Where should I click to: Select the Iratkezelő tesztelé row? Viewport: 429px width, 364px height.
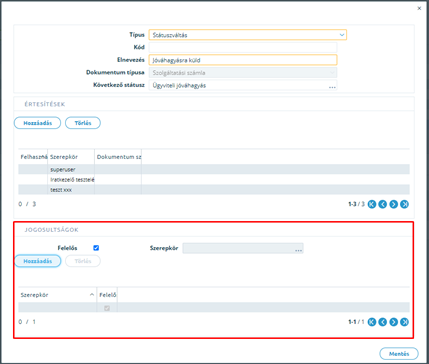pyautogui.click(x=214, y=179)
